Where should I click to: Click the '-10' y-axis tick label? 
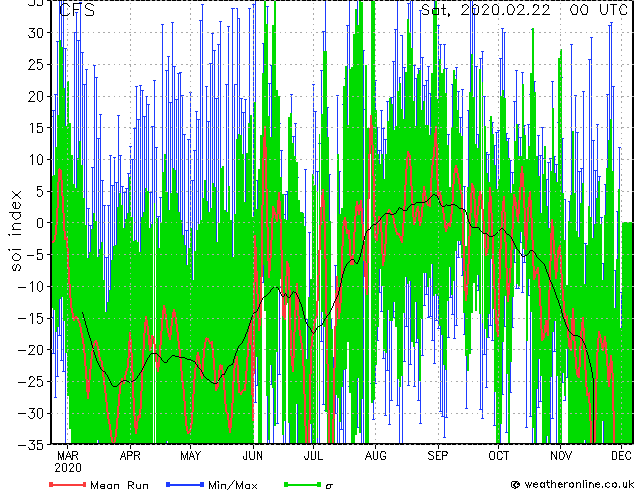[32, 287]
